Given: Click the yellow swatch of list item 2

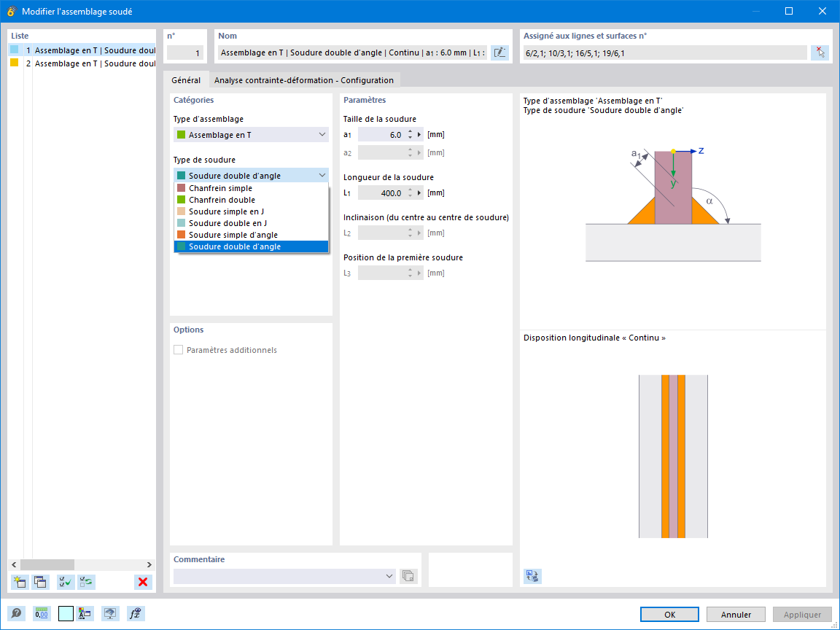Looking at the screenshot, I should click(x=15, y=63).
